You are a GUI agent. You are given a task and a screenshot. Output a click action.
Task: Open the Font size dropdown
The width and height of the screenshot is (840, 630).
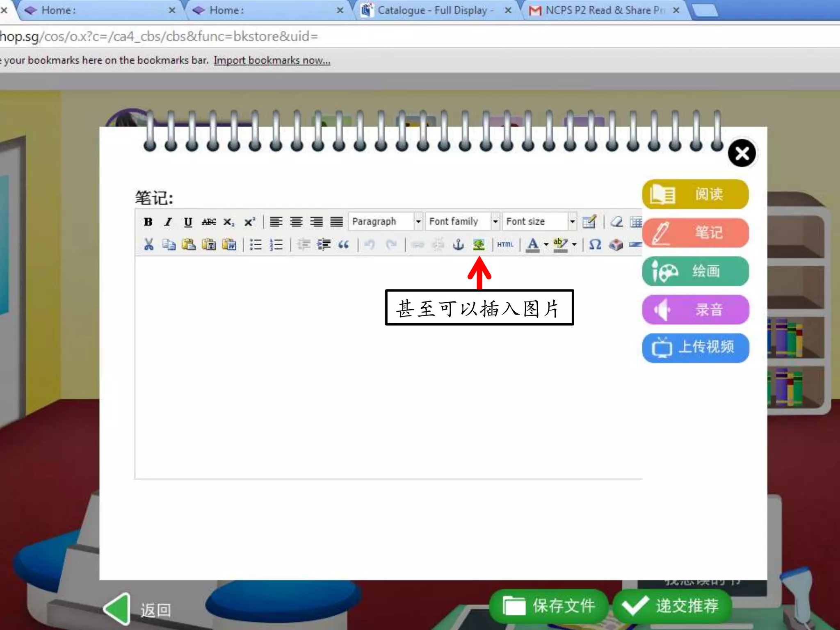click(539, 221)
